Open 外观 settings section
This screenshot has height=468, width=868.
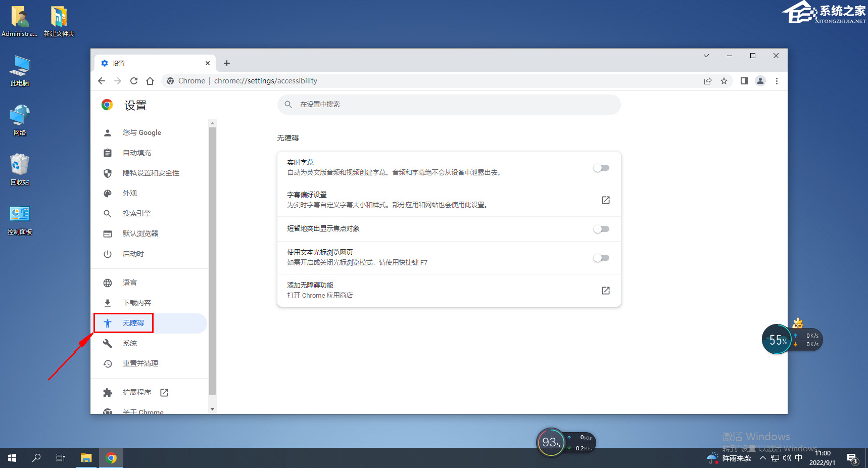(x=130, y=193)
